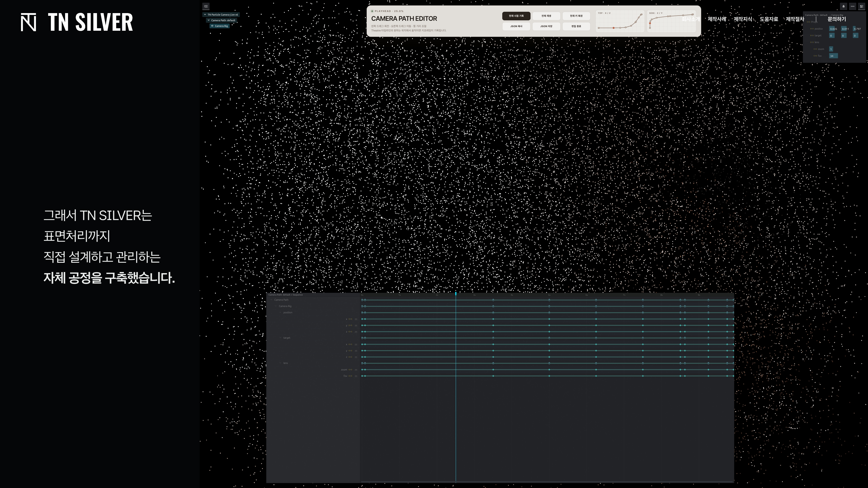Click the JSON 저장 button
Viewport: 868px width, 488px height.
point(546,26)
